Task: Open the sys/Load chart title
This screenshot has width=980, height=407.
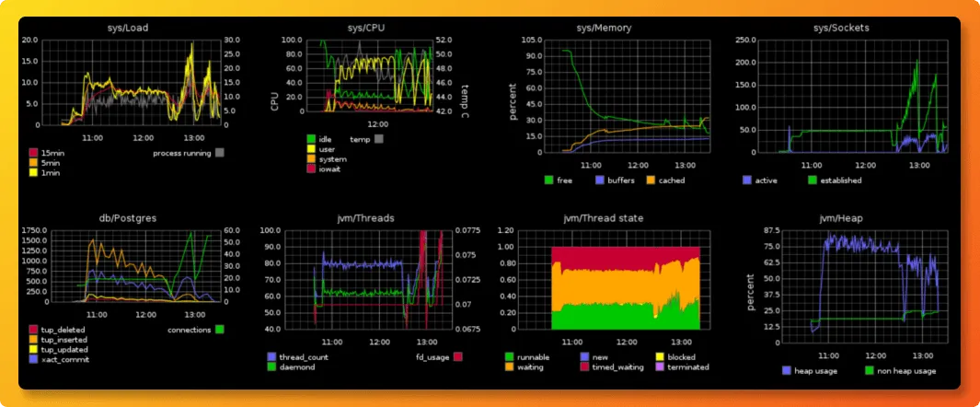Action: [128, 28]
